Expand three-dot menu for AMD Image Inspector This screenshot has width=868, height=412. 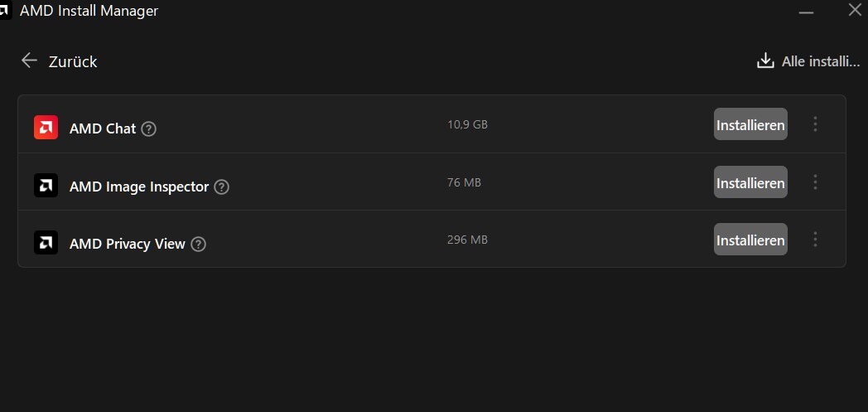coord(815,182)
